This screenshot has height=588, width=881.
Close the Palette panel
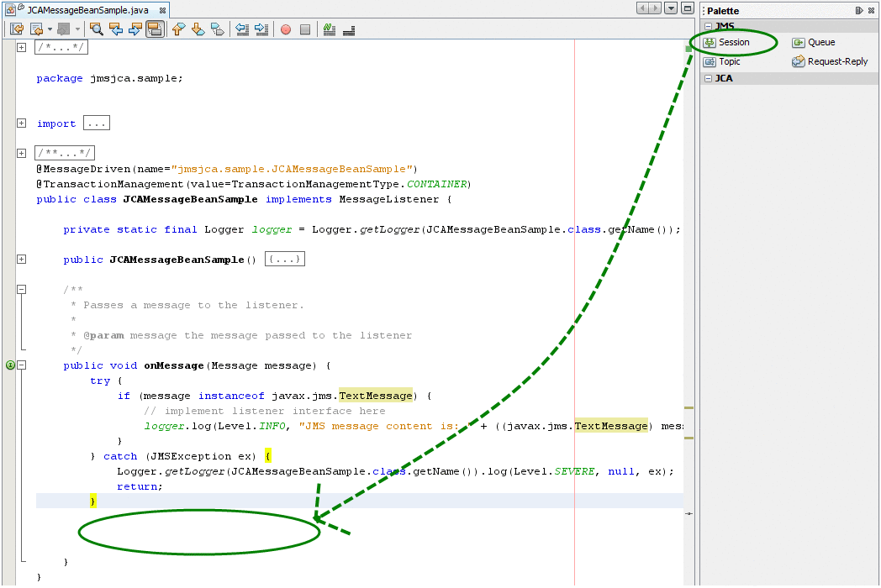coord(871,10)
